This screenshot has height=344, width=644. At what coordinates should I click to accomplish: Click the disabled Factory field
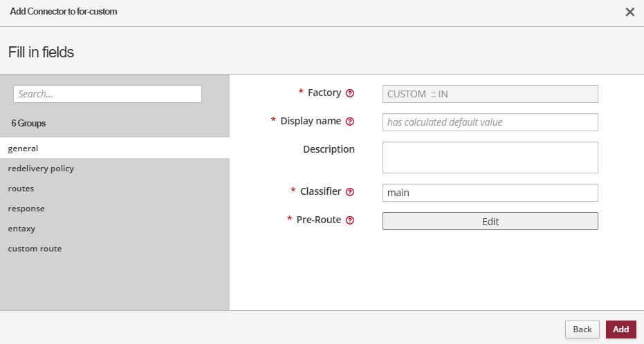point(490,94)
